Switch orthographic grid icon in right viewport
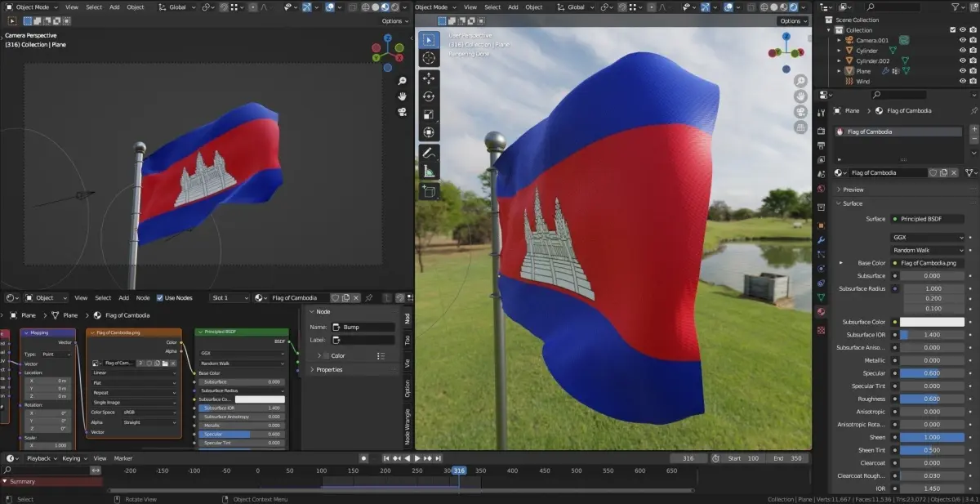The width and height of the screenshot is (980, 504). tap(800, 127)
